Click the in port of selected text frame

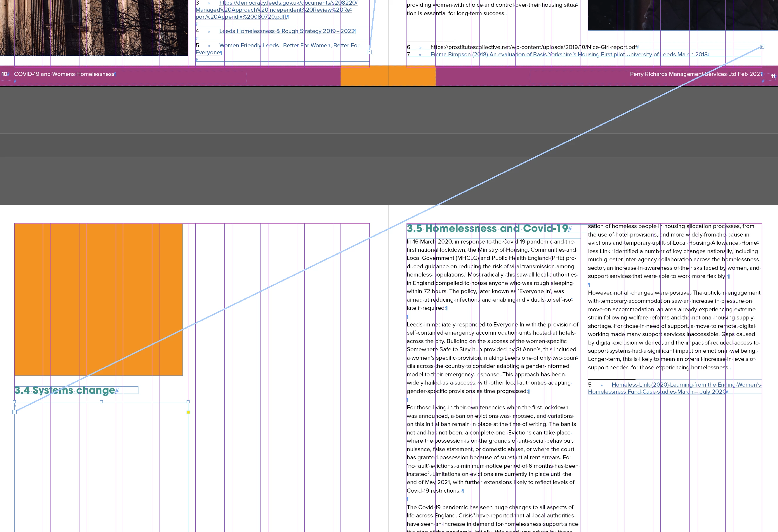[x=14, y=412]
